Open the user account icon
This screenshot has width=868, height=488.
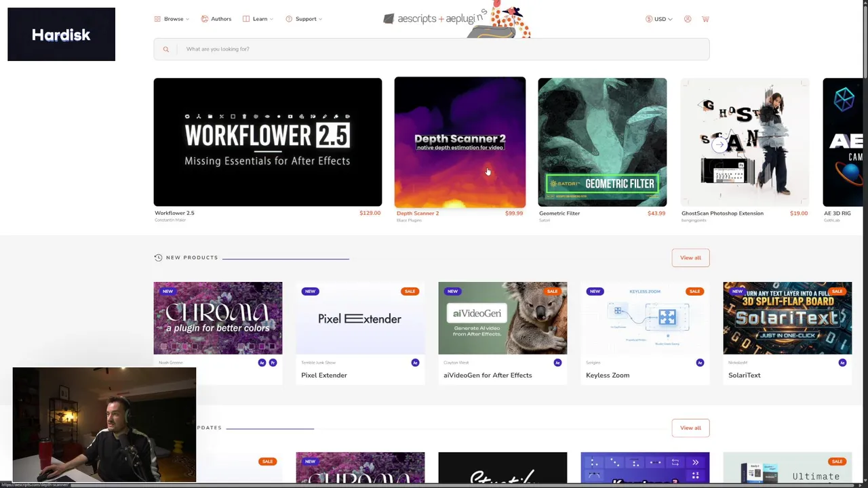click(688, 19)
